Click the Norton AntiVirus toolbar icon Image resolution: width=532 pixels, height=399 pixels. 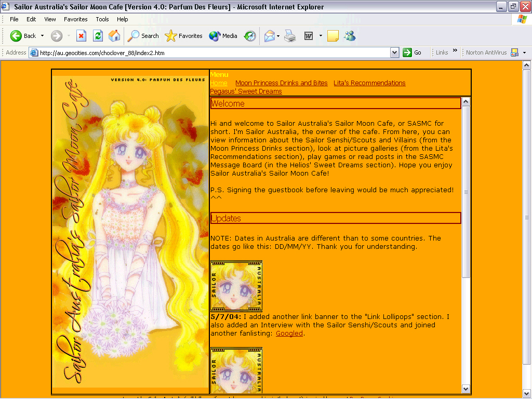tap(515, 52)
